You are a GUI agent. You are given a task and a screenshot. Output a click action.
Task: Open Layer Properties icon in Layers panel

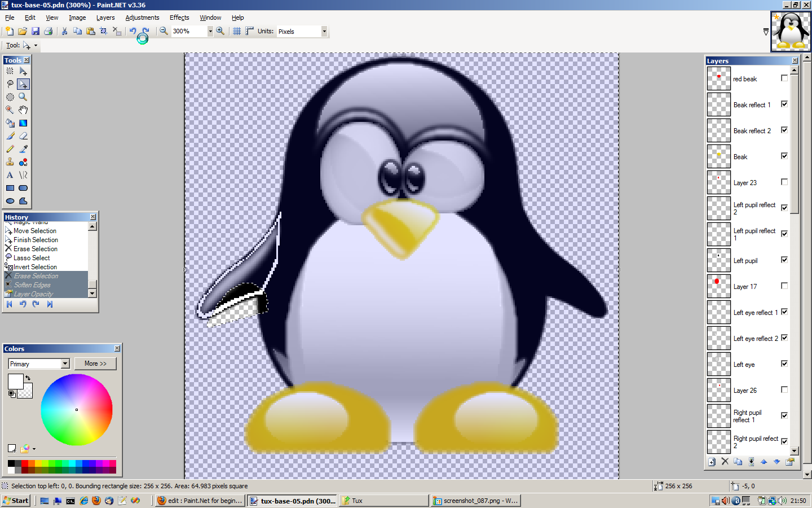point(790,462)
